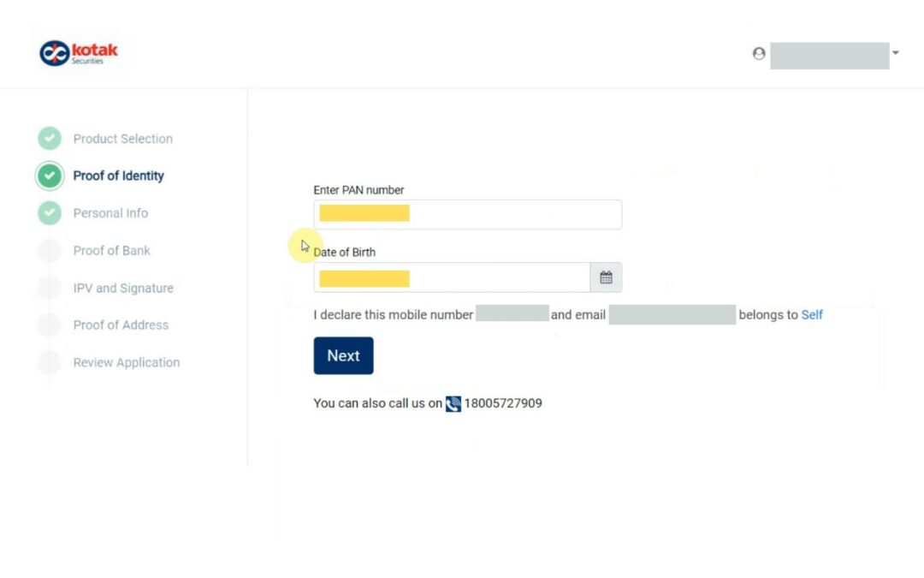Open the calendar date picker icon
924x578 pixels.
click(606, 277)
